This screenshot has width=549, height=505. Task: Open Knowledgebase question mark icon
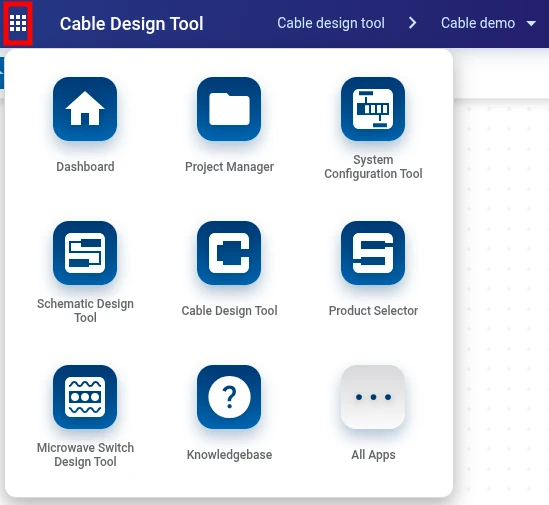click(x=229, y=397)
